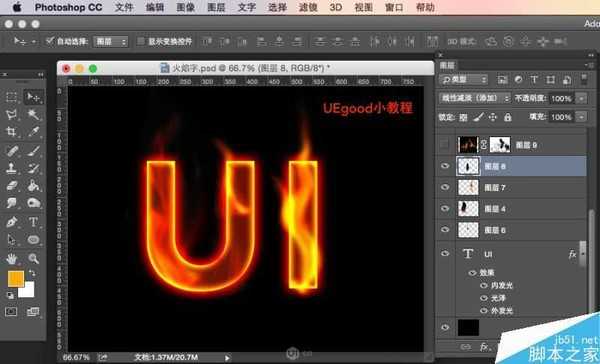Toggle layer filtering switch on or off
Image resolution: width=600 pixels, height=364 pixels.
coord(584,79)
